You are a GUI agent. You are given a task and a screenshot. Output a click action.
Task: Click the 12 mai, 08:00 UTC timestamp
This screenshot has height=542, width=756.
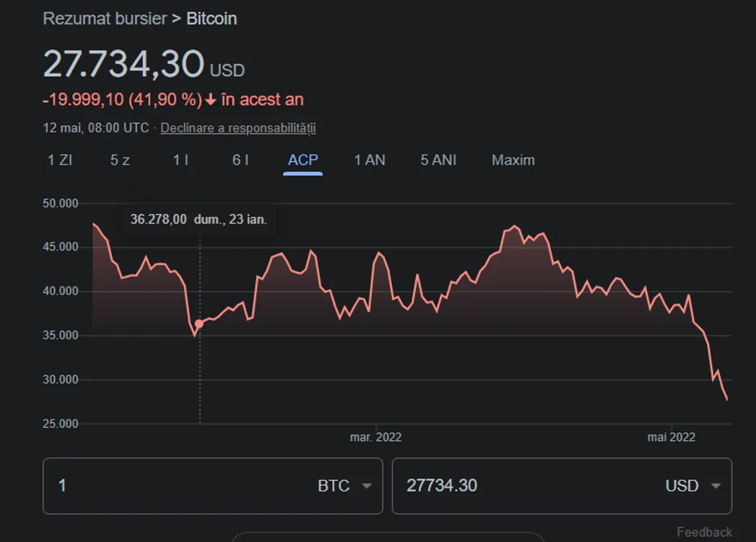coord(96,128)
